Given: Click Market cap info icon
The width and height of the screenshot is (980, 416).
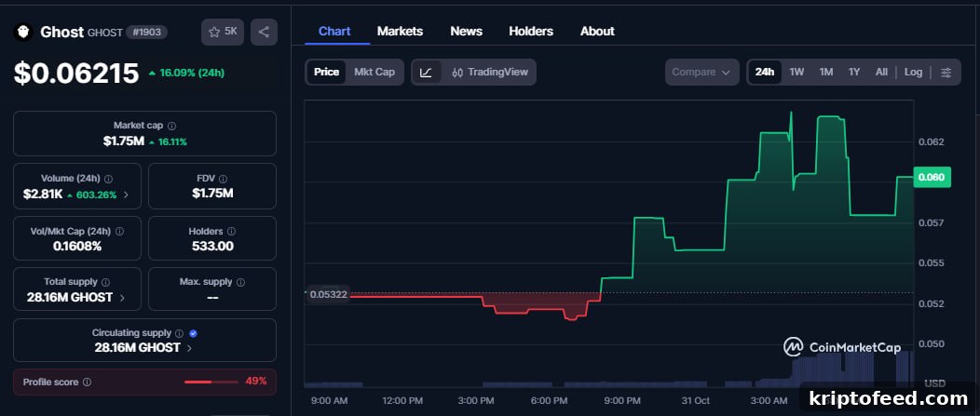Looking at the screenshot, I should click(172, 126).
